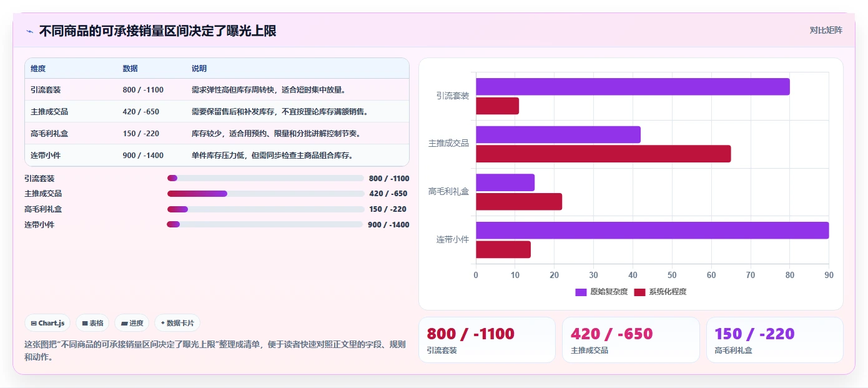
Task: Click the description starting 需要保留售后和补发库存
Action: coord(280,112)
